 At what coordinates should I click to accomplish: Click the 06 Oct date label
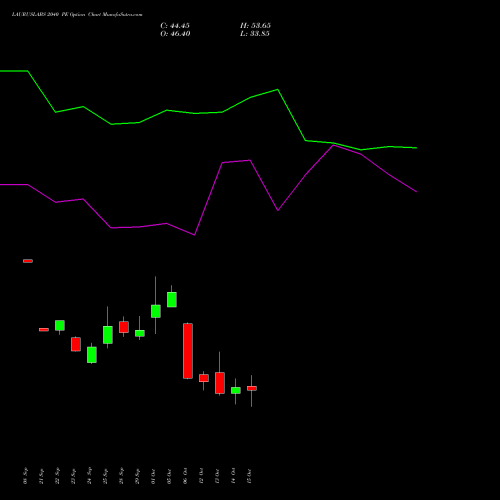pos(185,476)
